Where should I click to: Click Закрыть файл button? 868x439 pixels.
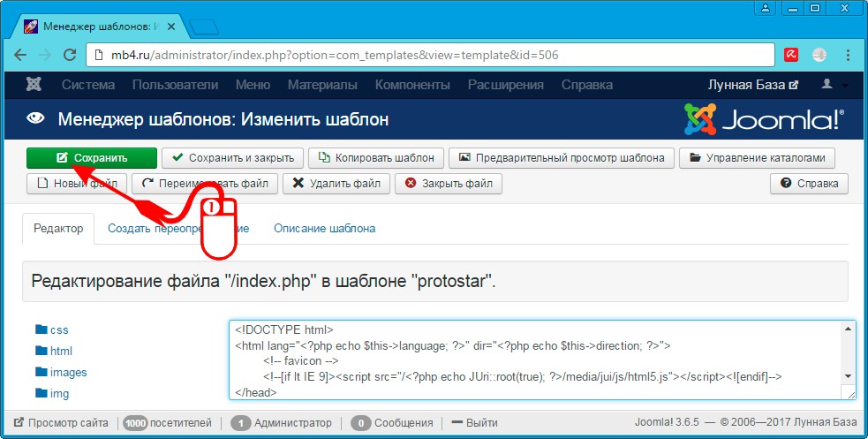coord(449,183)
